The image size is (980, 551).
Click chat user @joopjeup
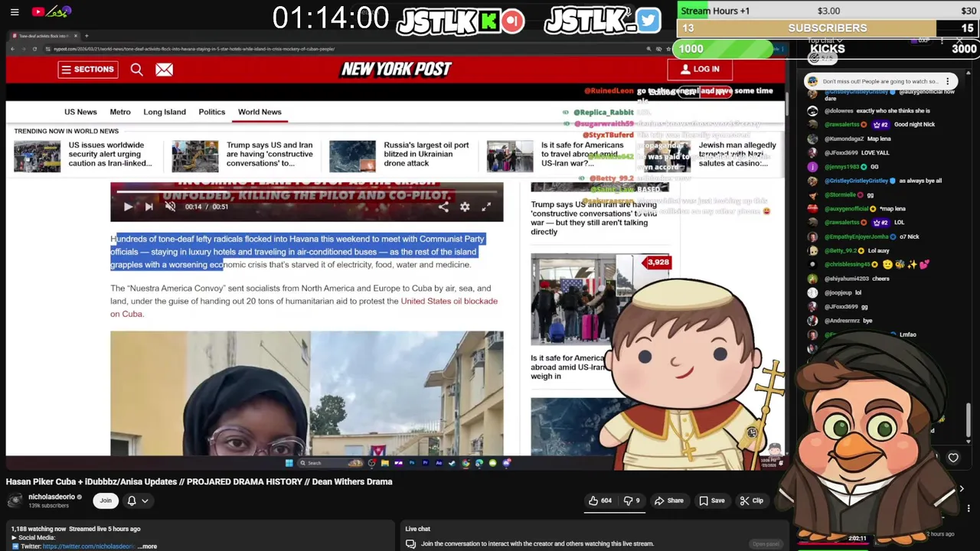(x=838, y=292)
